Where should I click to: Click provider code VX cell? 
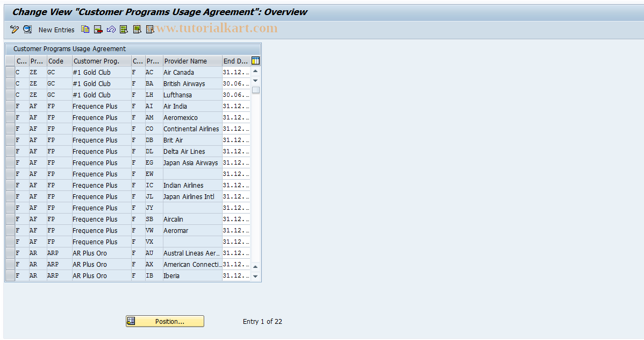coord(154,242)
